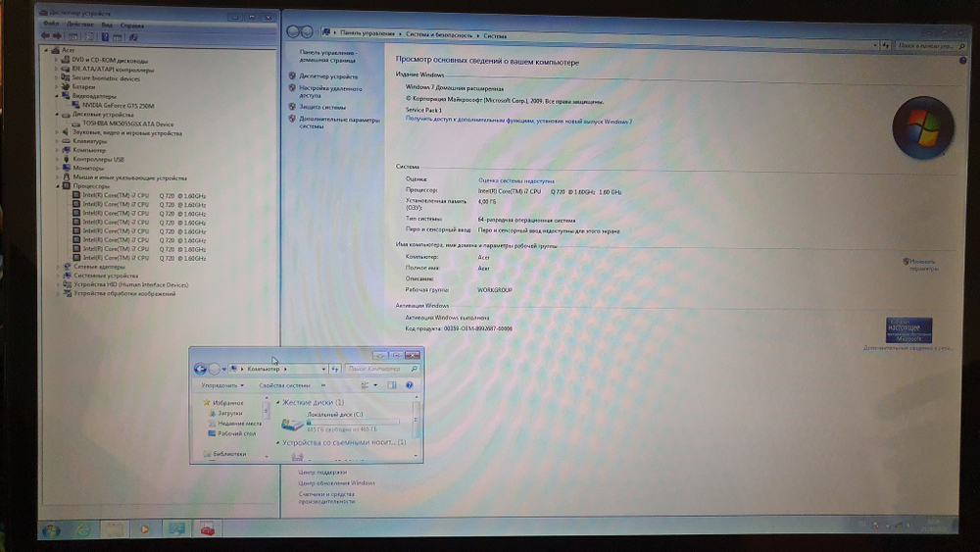The height and width of the screenshot is (552, 980).
Task: Open the Диспетчер устройств link in System sidebar
Action: click(328, 76)
